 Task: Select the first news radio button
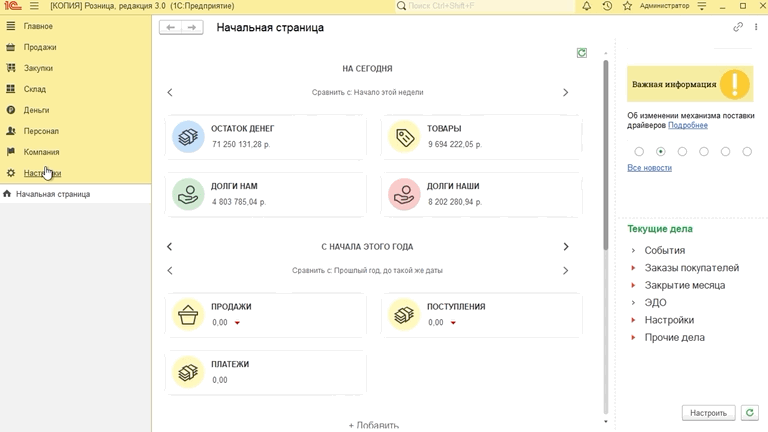pyautogui.click(x=639, y=151)
